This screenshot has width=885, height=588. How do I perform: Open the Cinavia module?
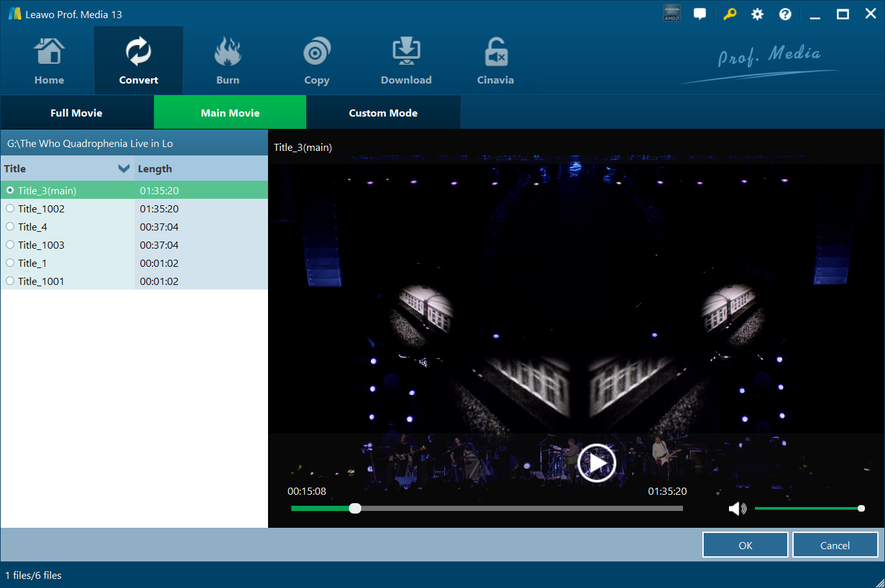point(495,61)
